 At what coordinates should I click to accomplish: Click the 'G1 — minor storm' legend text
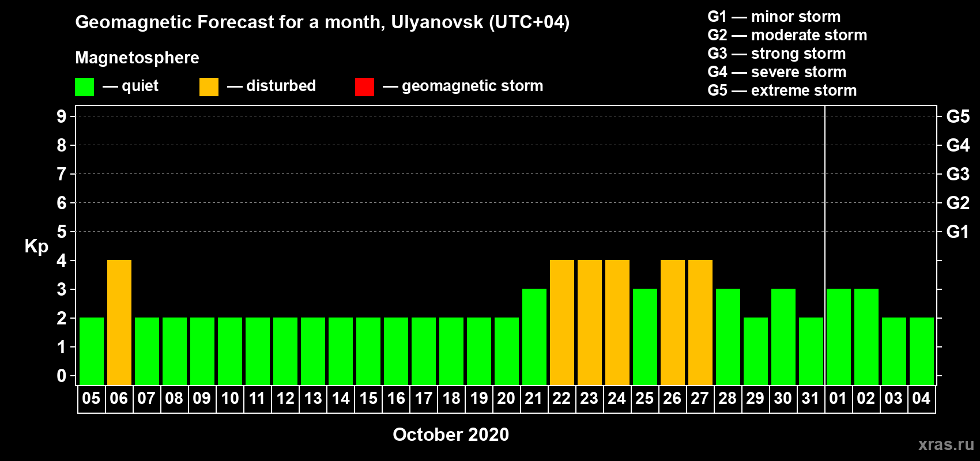coord(774,17)
